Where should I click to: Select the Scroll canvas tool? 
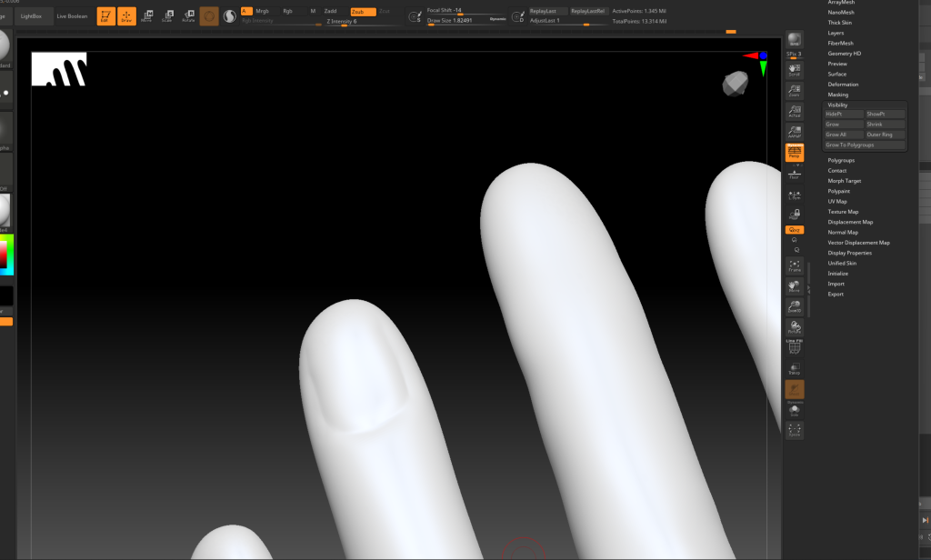point(795,70)
